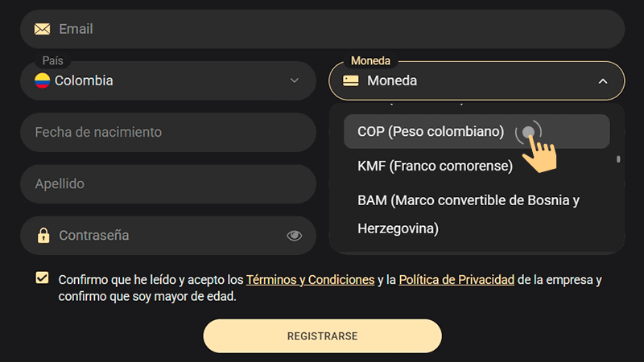Select COP (Peso colombiano) option

point(431,132)
